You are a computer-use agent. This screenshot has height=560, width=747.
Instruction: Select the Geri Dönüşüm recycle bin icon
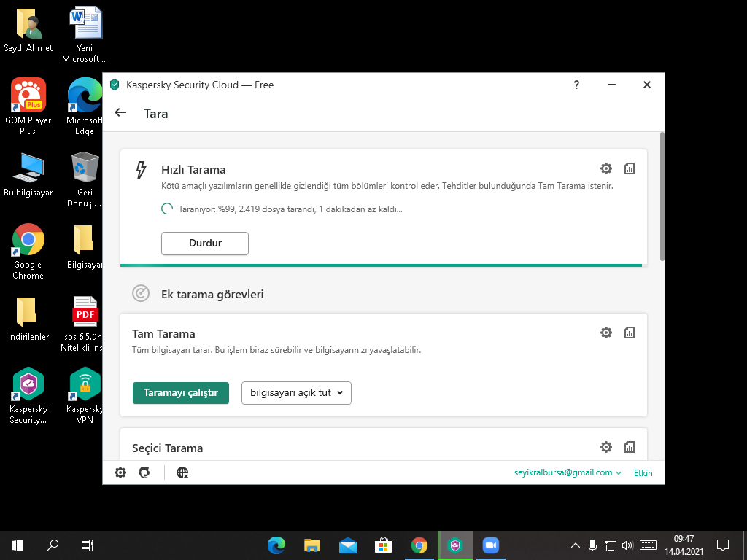85,179
